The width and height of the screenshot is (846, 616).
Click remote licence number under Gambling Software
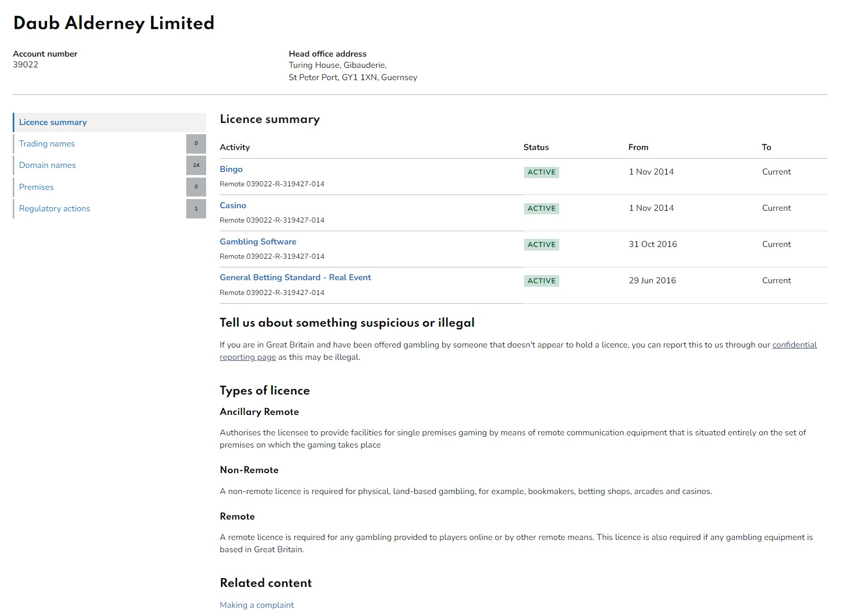272,257
